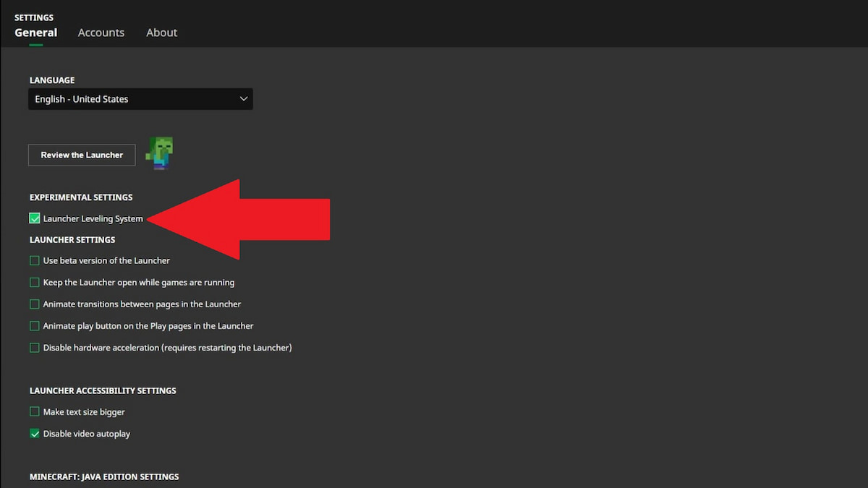Viewport: 868px width, 488px height.
Task: Open the Language dropdown
Action: coord(140,98)
